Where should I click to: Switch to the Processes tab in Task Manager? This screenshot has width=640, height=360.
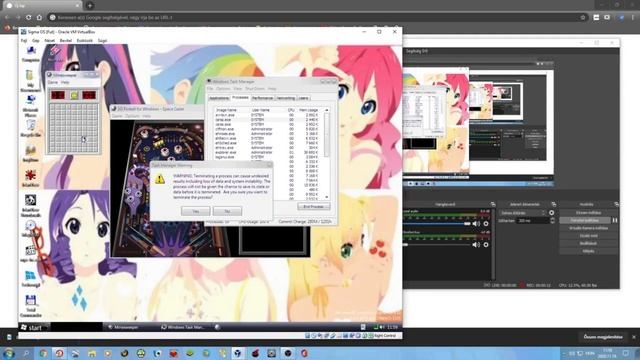click(x=240, y=98)
